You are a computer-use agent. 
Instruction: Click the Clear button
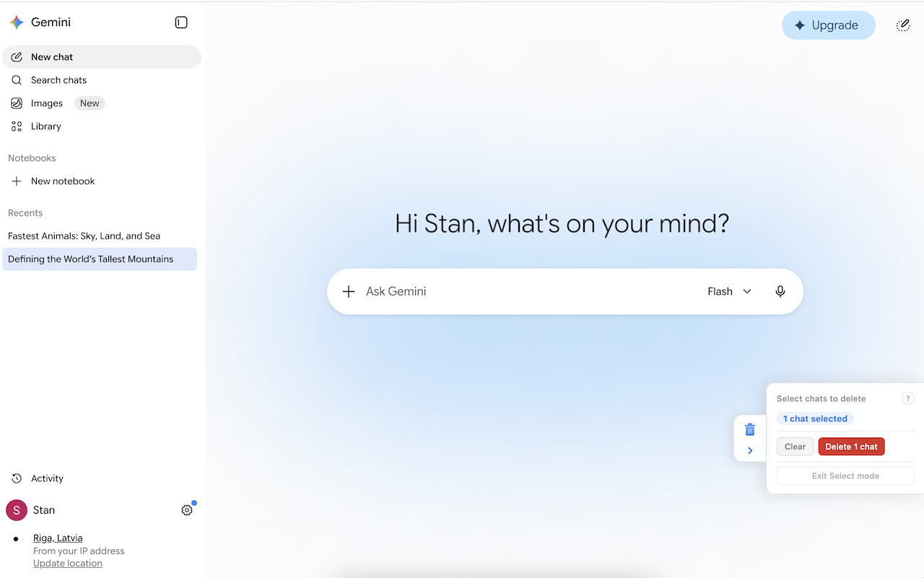coord(796,447)
